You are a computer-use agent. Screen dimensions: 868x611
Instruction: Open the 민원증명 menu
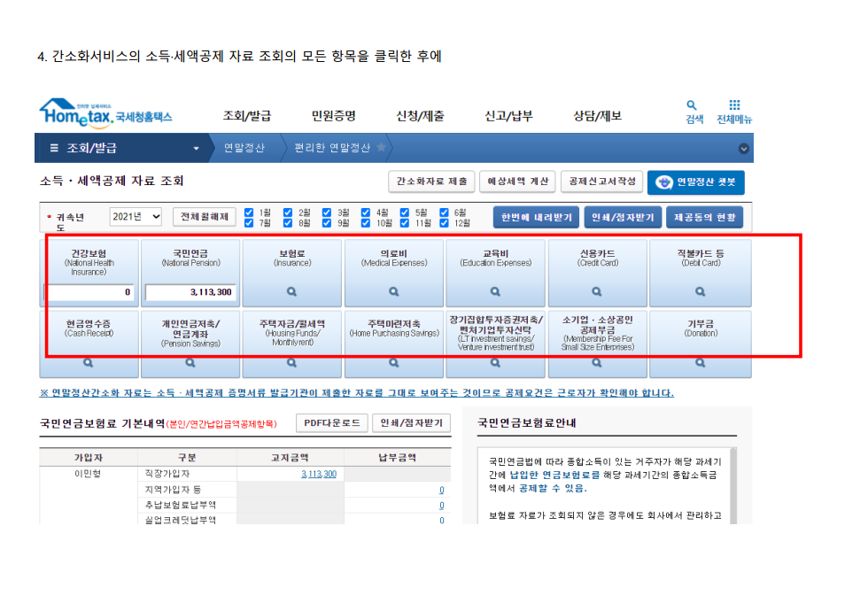coord(333,116)
